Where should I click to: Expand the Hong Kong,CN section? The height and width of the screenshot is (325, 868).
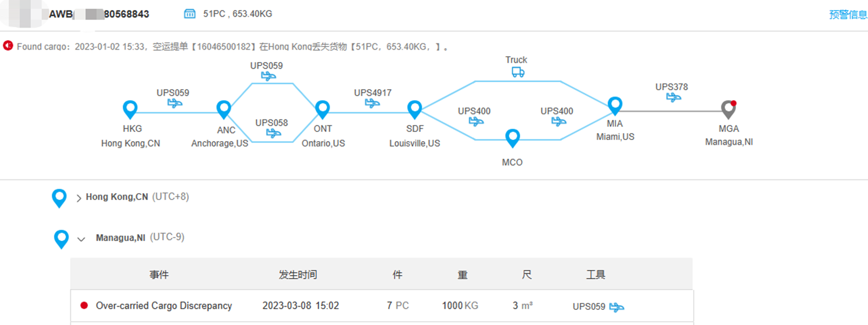tap(79, 198)
